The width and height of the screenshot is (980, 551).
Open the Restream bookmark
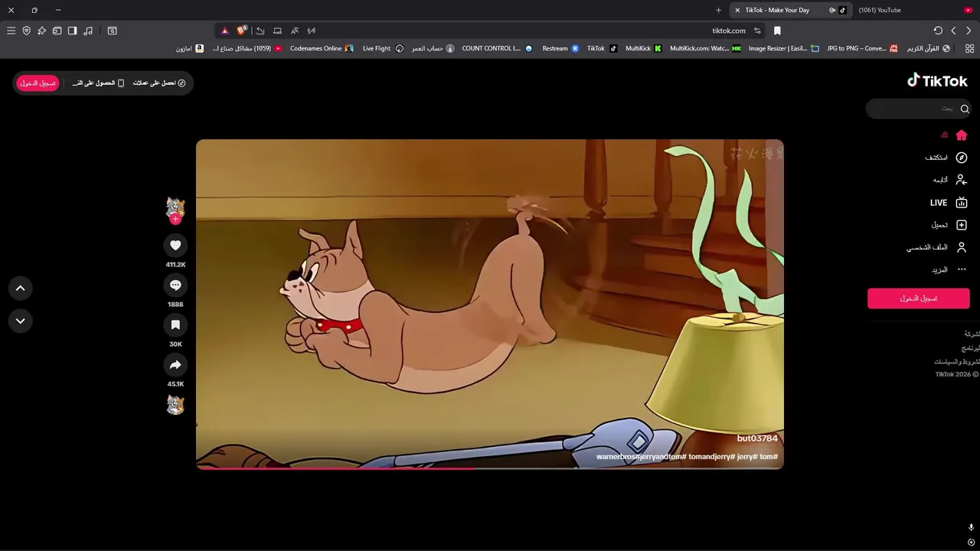pyautogui.click(x=560, y=48)
